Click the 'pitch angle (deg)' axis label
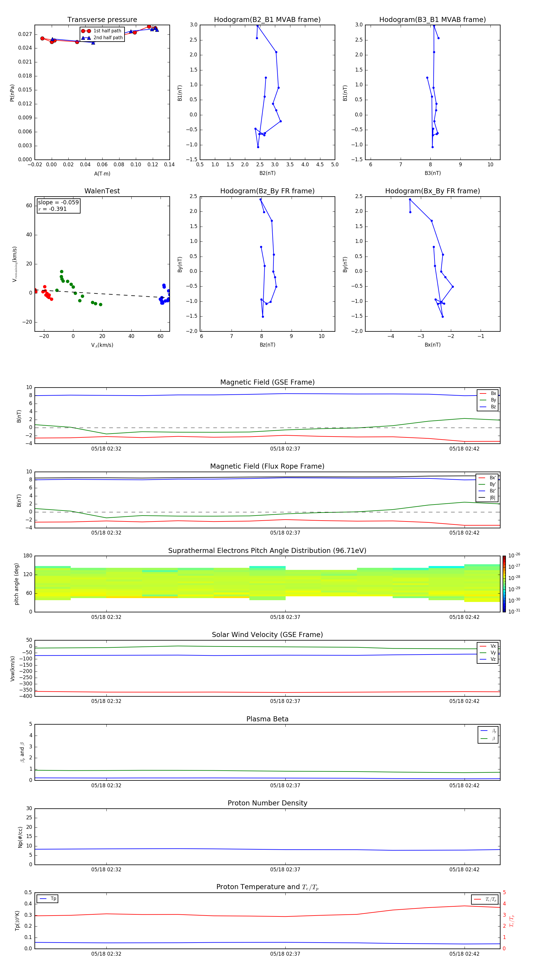The height and width of the screenshot is (980, 535). 16,584
